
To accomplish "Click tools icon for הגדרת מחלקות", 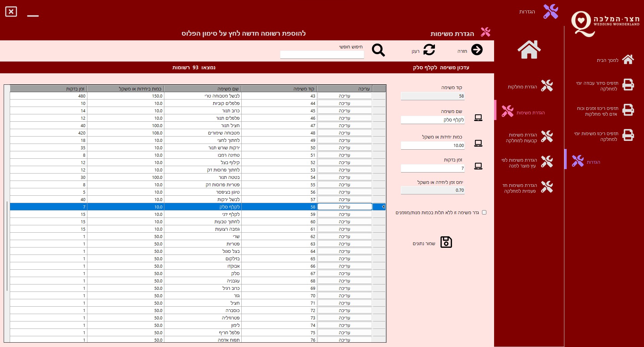I will [x=547, y=86].
